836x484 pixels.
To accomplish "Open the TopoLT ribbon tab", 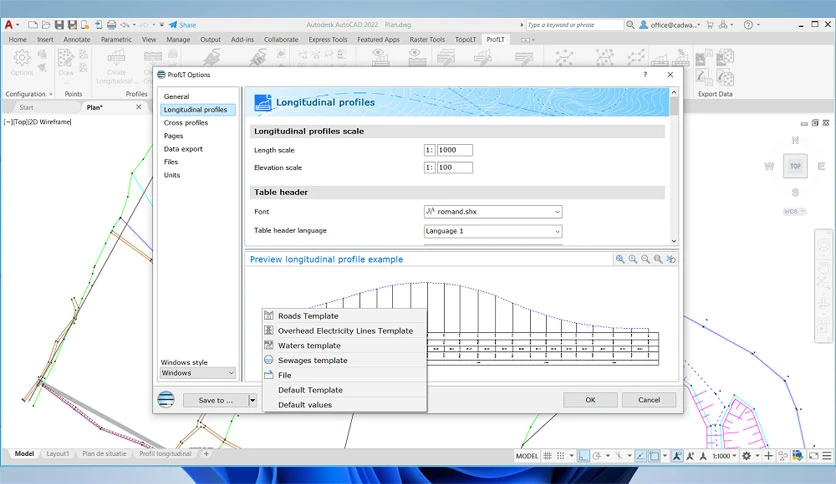I will [x=465, y=39].
